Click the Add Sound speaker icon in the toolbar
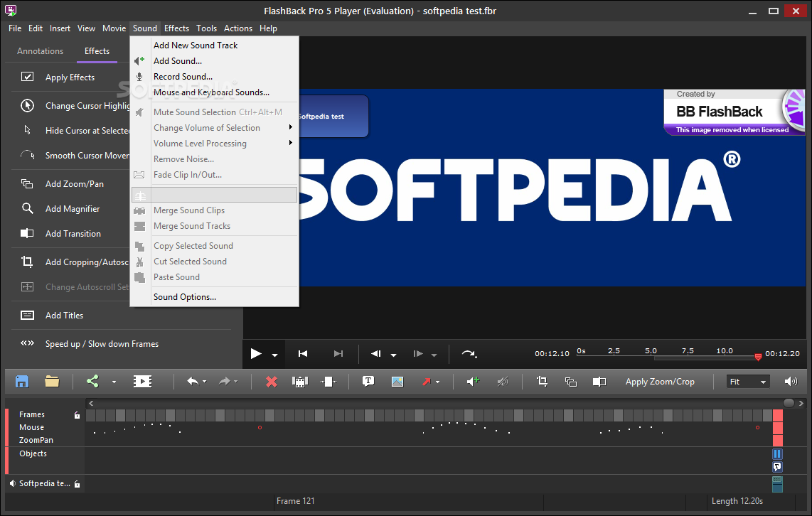 (473, 382)
